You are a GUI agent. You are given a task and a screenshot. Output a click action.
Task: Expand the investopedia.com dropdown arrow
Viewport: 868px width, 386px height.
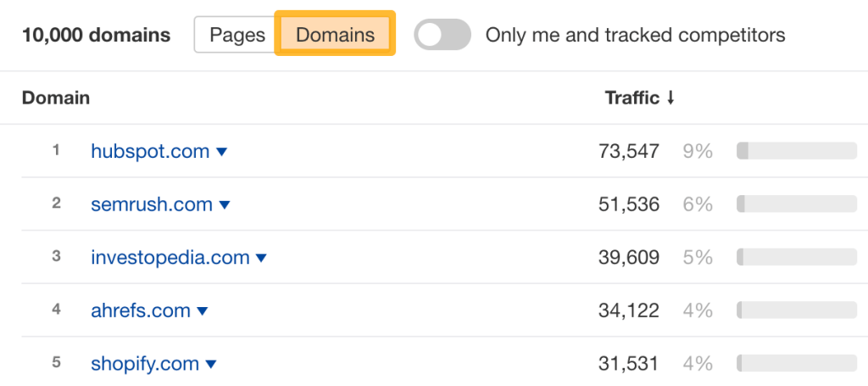click(261, 258)
